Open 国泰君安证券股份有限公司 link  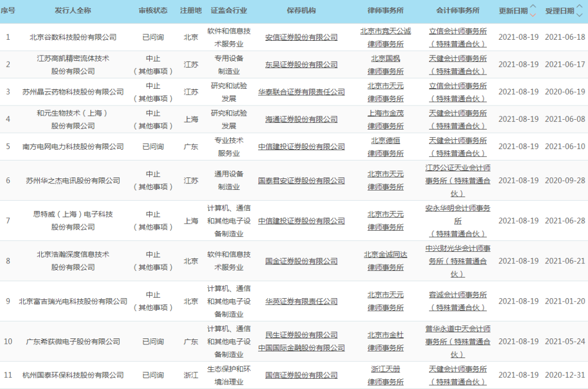[x=301, y=181]
